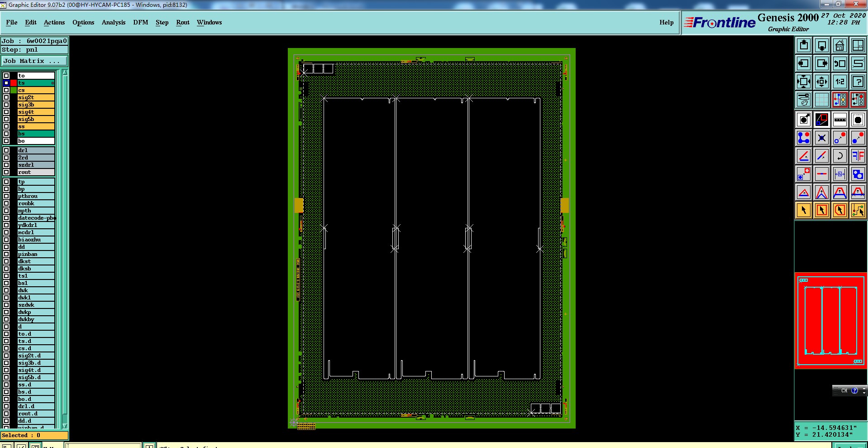Screen dimensions: 868x448
Task: Toggle the grid display icon
Action: (x=822, y=100)
